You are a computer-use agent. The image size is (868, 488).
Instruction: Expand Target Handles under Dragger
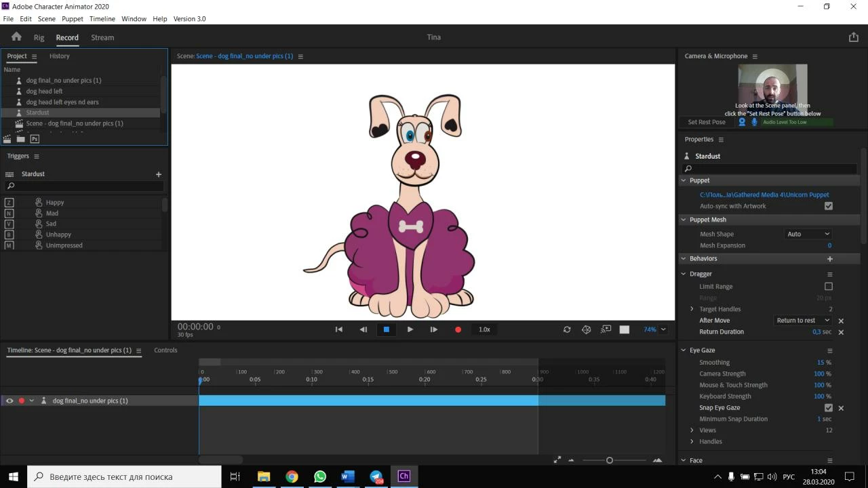point(692,309)
